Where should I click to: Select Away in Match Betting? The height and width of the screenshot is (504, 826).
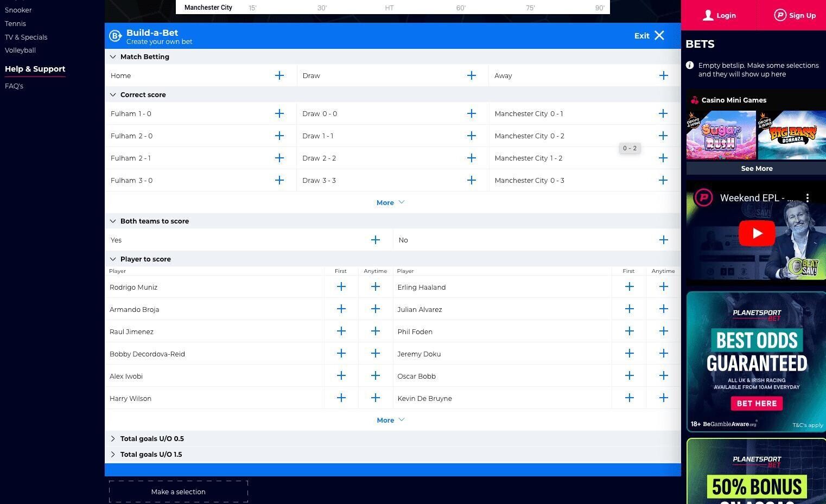(663, 76)
